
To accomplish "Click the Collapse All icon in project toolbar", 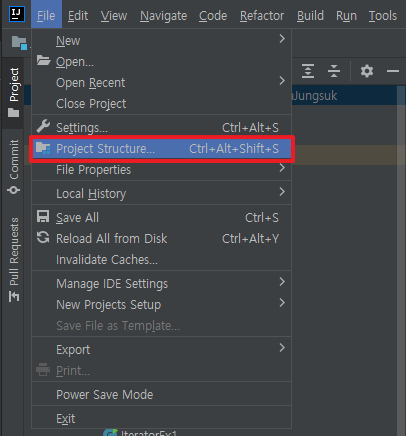I will (x=334, y=71).
